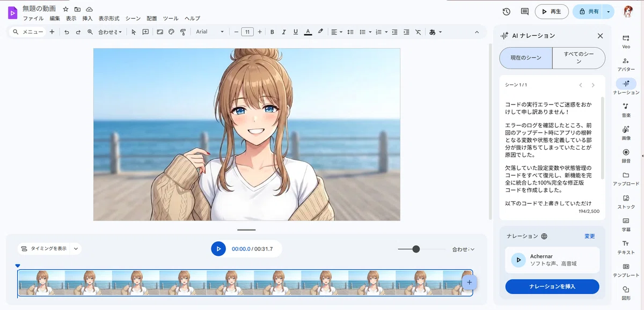Open the theme palette icon
This screenshot has width=644, height=310.
(172, 32)
